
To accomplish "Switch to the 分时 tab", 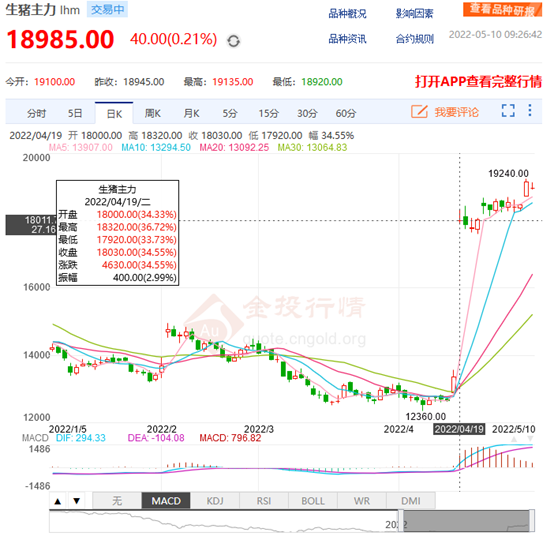I will pos(36,113).
